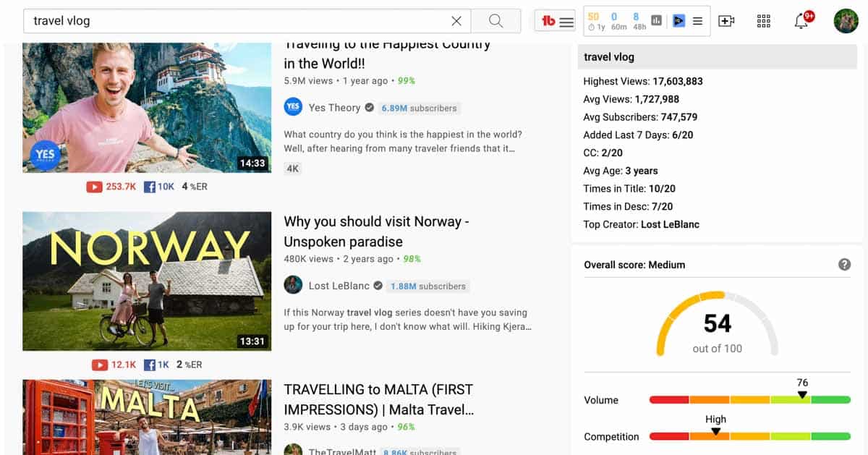Open the NORWAY video thumbnail
Image resolution: width=868 pixels, height=455 pixels.
click(147, 281)
